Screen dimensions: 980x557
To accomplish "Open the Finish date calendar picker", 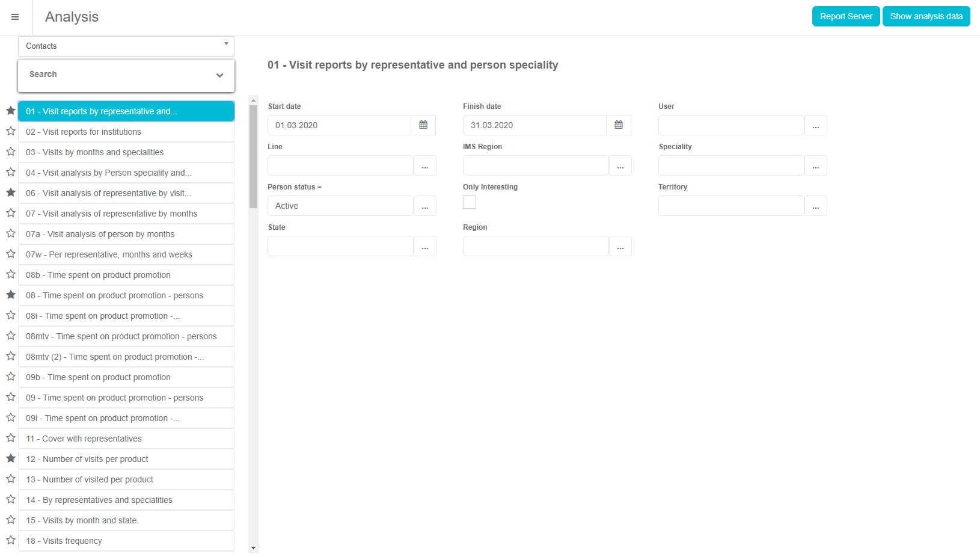I will 619,125.
